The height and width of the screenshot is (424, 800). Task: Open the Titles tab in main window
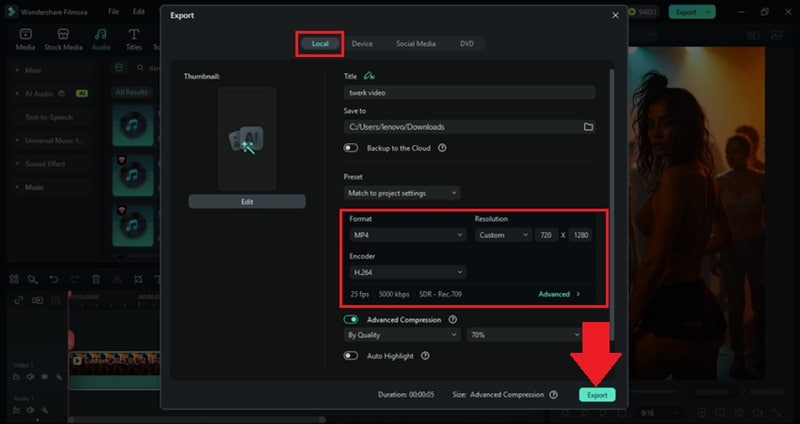click(x=134, y=39)
